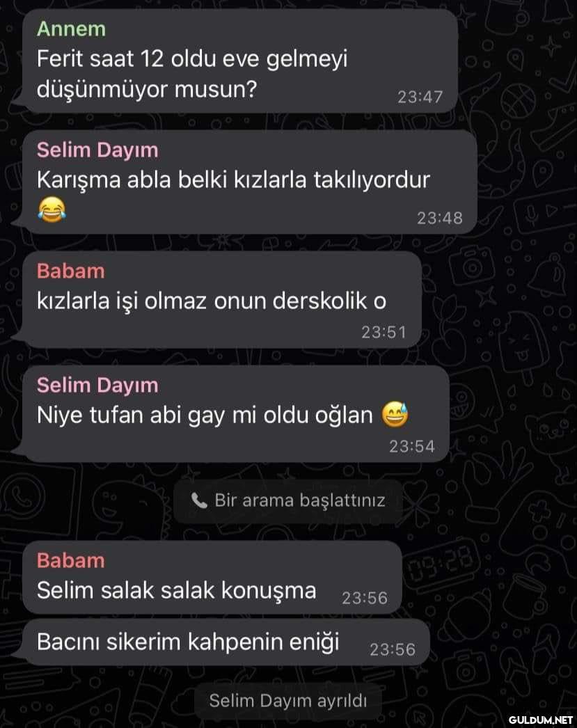Select the 'Niye tufan abi' message bubble

pyautogui.click(x=236, y=413)
